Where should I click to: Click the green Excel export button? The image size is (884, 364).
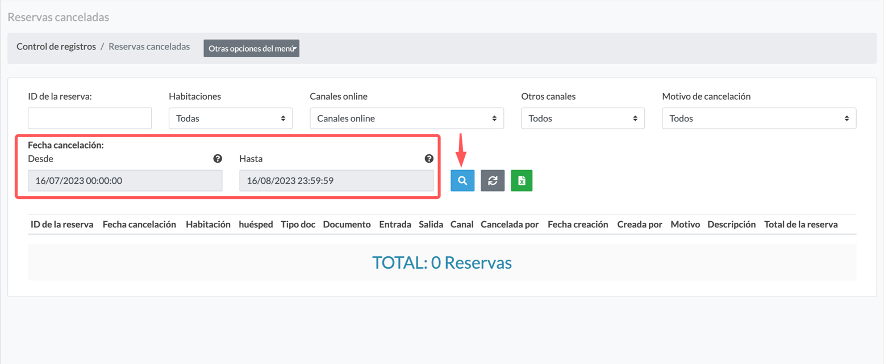click(x=522, y=180)
